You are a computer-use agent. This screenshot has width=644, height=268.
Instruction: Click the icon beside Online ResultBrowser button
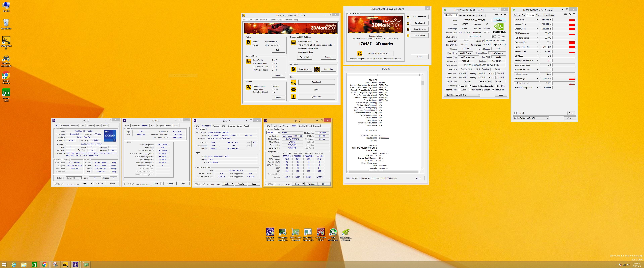pos(360,53)
